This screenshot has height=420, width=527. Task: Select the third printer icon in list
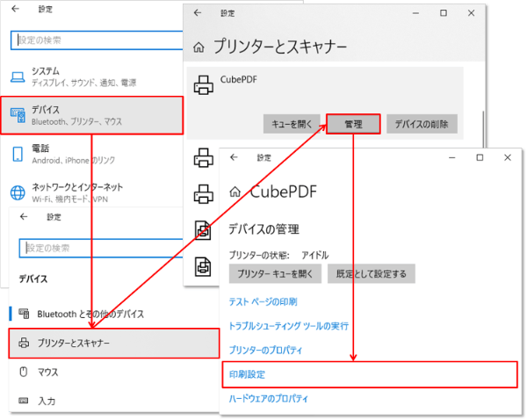[204, 193]
